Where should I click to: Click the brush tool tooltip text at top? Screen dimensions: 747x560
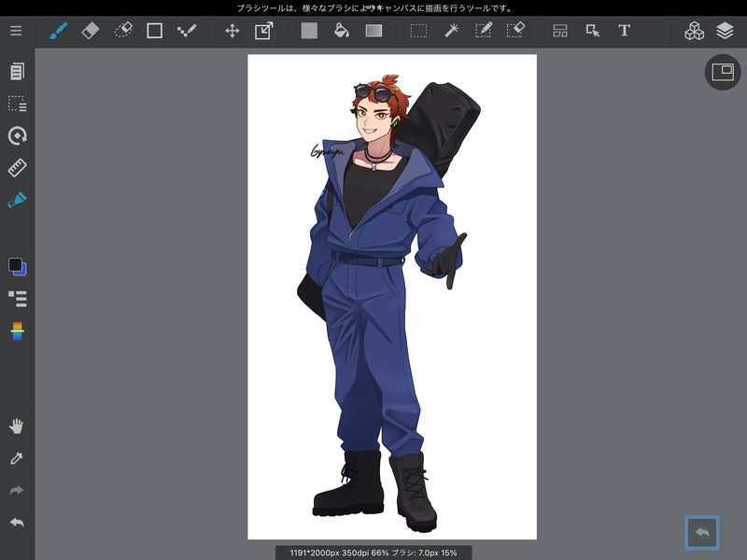[374, 8]
